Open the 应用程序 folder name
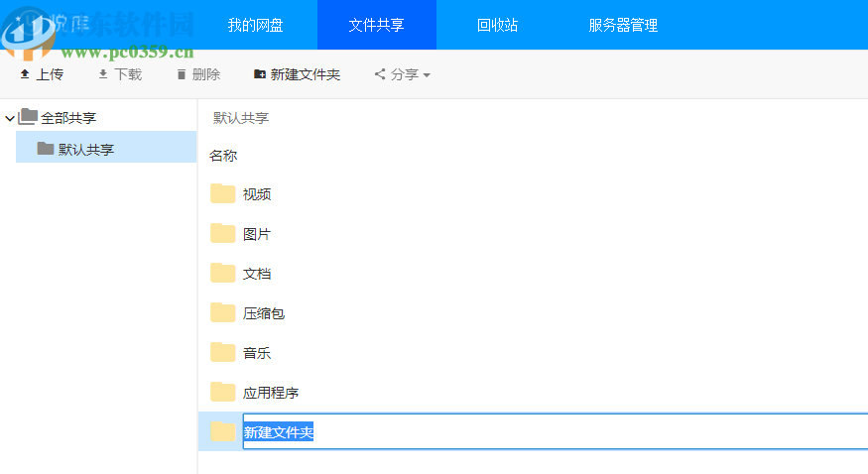The image size is (868, 474). click(x=271, y=394)
